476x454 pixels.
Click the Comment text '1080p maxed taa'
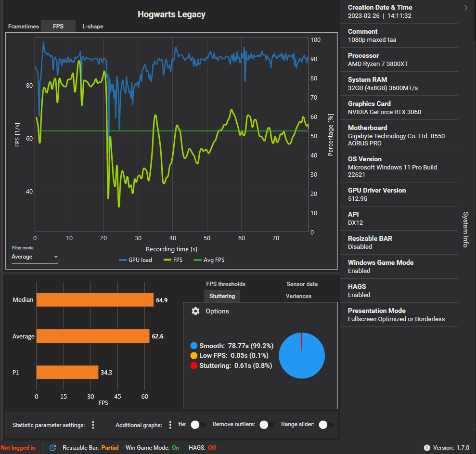tap(372, 40)
